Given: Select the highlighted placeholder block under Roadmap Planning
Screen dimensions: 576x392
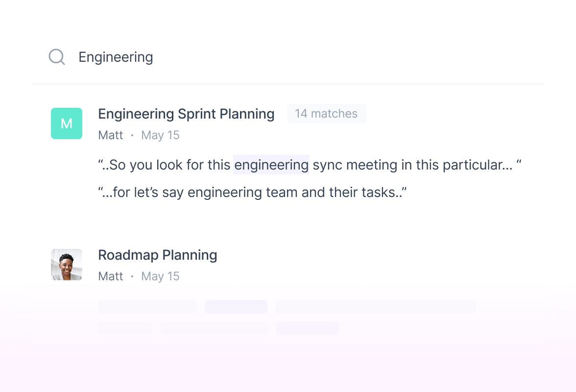Looking at the screenshot, I should [x=236, y=306].
